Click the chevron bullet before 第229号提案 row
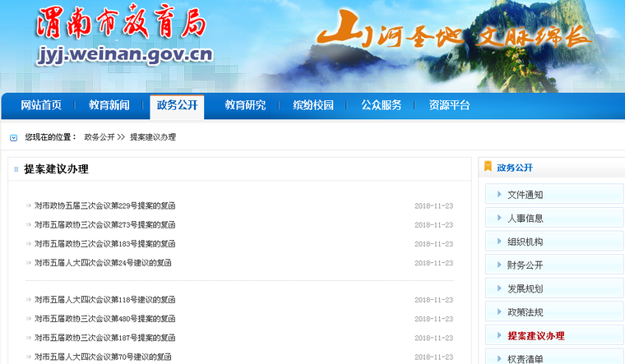The width and height of the screenshot is (625, 364). [x=28, y=206]
